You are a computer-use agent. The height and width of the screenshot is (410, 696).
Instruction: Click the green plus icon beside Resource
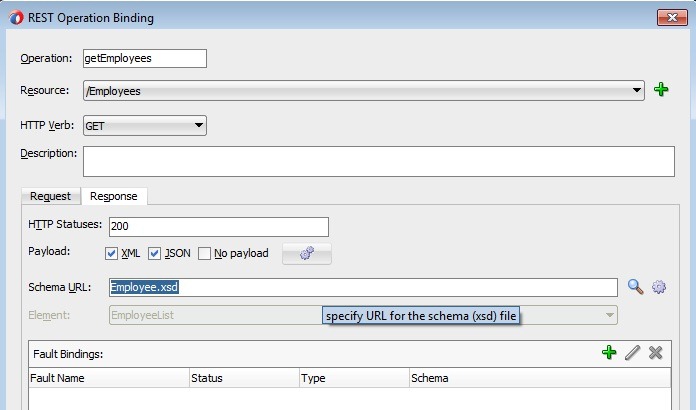(x=661, y=91)
